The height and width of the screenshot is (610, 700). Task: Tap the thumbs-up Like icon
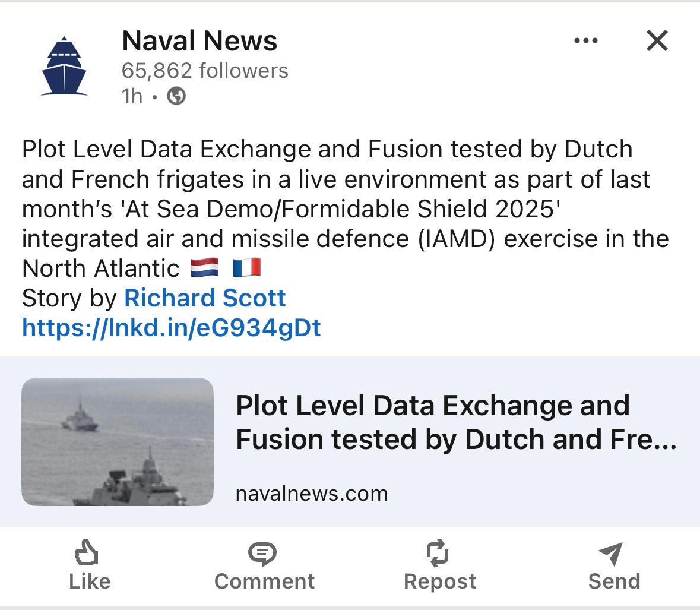[87, 552]
